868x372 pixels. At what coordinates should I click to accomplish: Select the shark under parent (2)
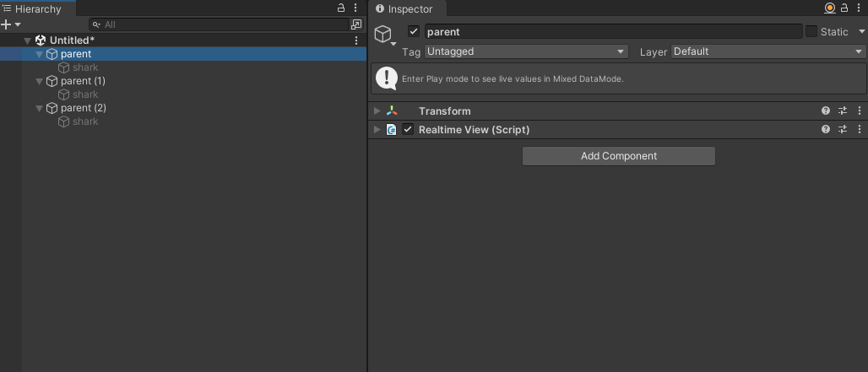[x=85, y=121]
